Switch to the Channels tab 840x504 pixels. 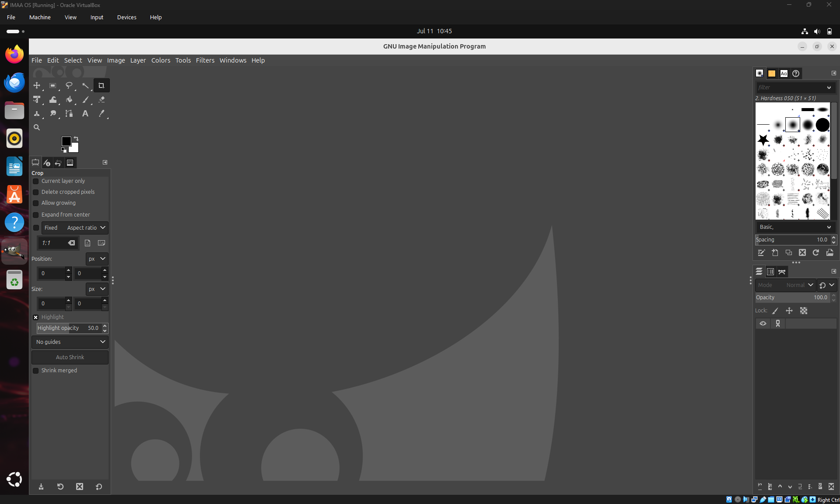(x=770, y=272)
